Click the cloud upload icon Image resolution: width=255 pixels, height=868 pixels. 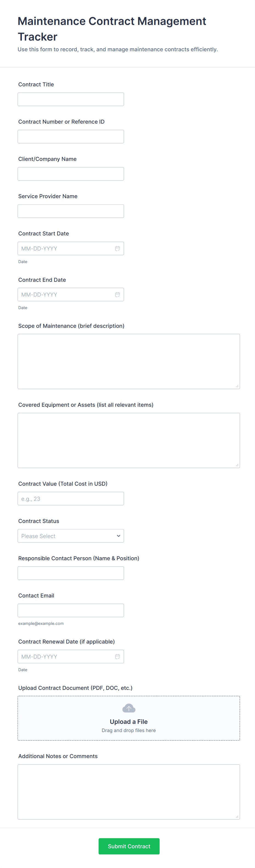(x=129, y=708)
